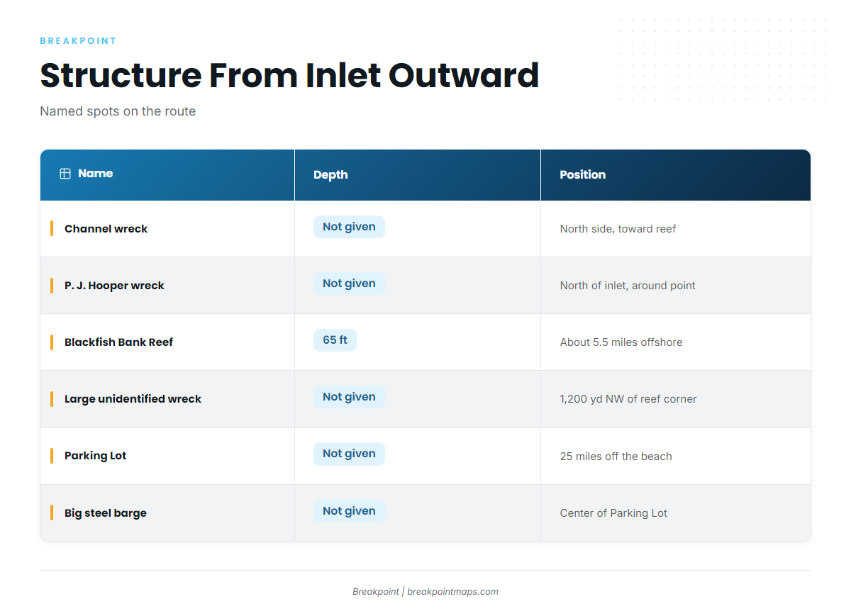Click Not given badge for Parking Lot

(349, 454)
